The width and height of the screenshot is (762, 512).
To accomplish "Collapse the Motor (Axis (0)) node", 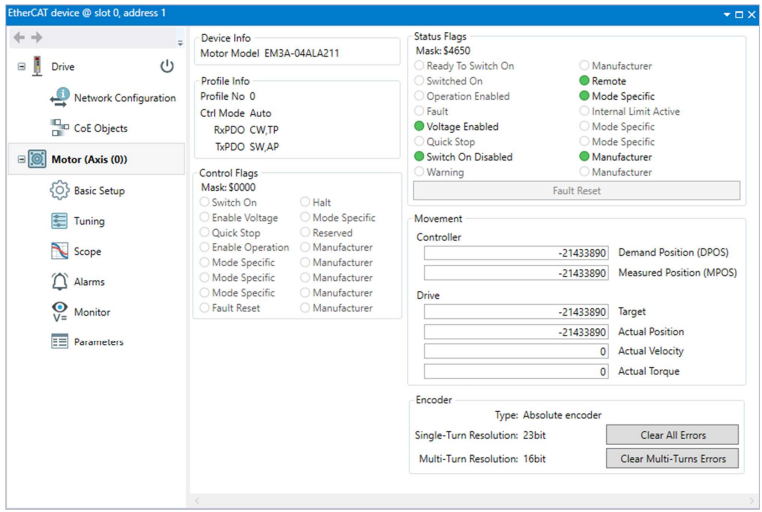I will pyautogui.click(x=21, y=159).
